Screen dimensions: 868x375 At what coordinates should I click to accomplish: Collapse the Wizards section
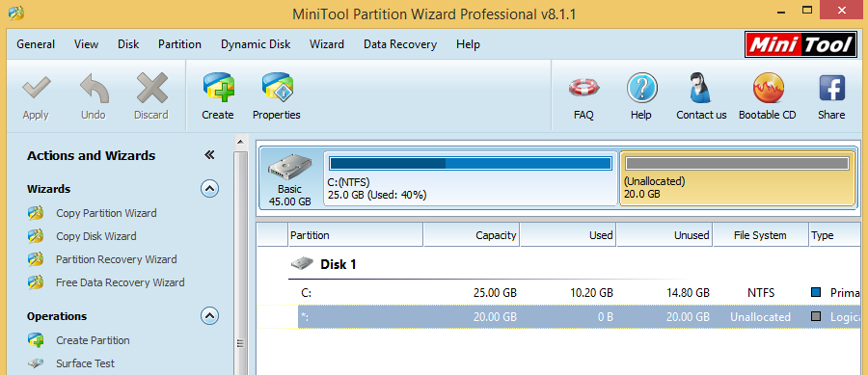tap(209, 189)
